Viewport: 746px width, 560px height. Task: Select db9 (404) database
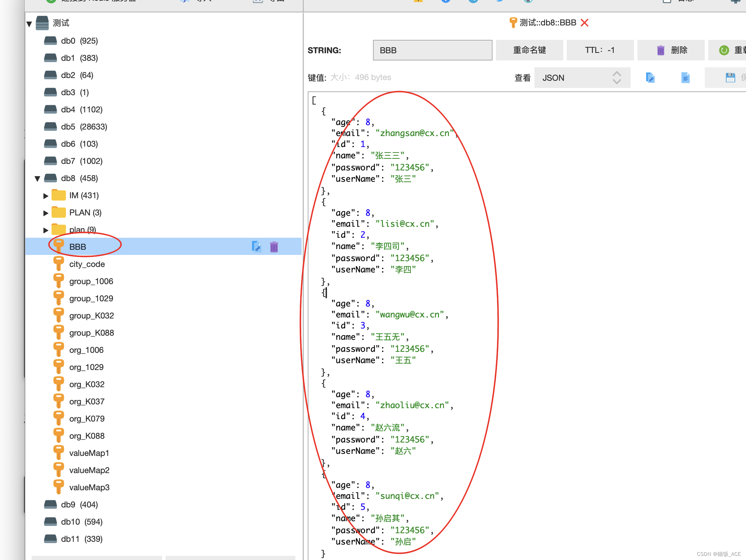click(x=79, y=505)
